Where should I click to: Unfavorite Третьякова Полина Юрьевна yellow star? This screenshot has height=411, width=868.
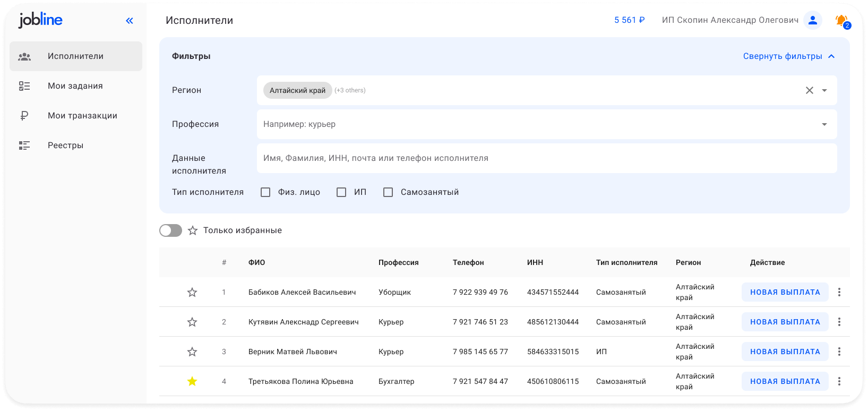click(192, 381)
